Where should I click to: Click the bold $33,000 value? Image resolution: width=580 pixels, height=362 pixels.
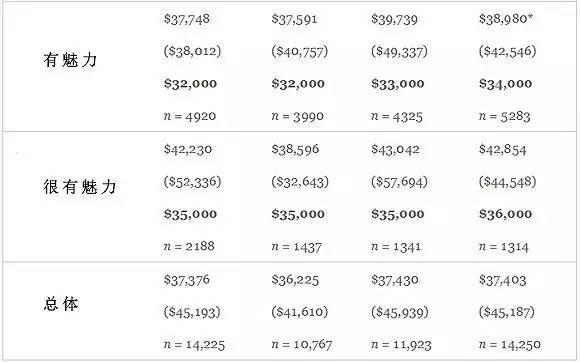click(398, 84)
